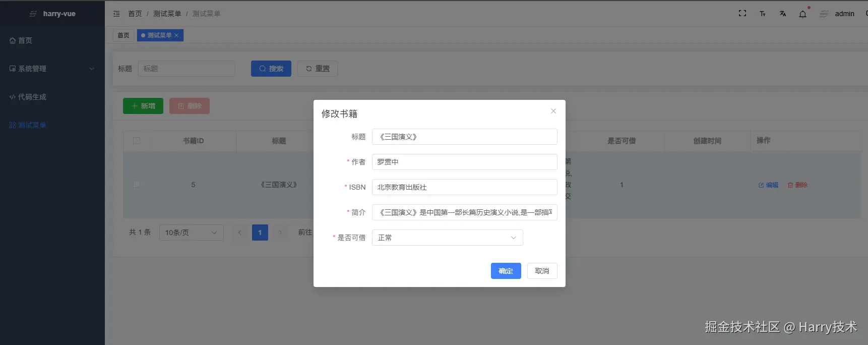Screen dimensions: 868x345
Task: Switch to the 首页 tab
Action: click(123, 35)
